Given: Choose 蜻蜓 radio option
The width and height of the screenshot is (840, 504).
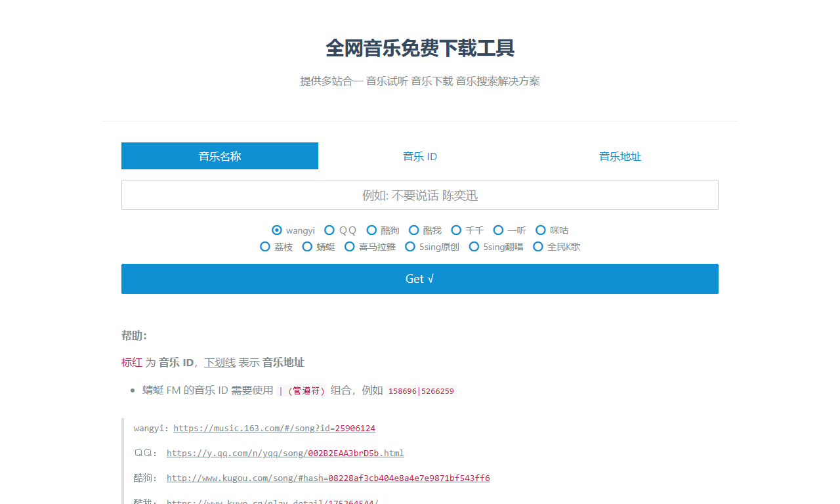Looking at the screenshot, I should click(319, 247).
